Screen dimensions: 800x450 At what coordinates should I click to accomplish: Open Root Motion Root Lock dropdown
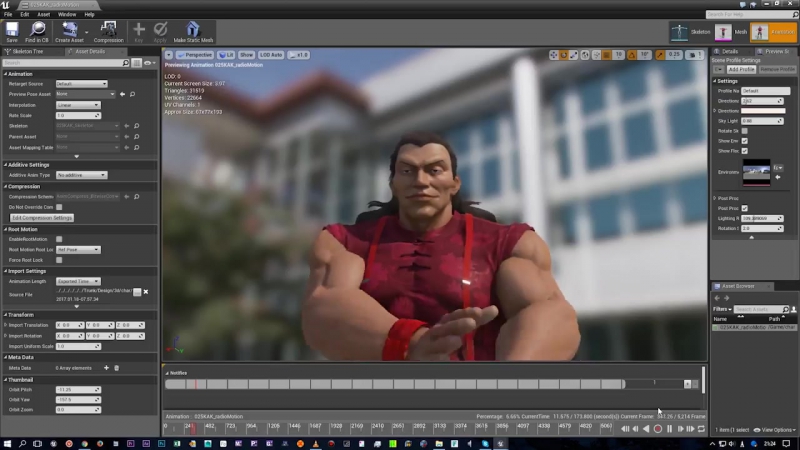[x=78, y=250]
